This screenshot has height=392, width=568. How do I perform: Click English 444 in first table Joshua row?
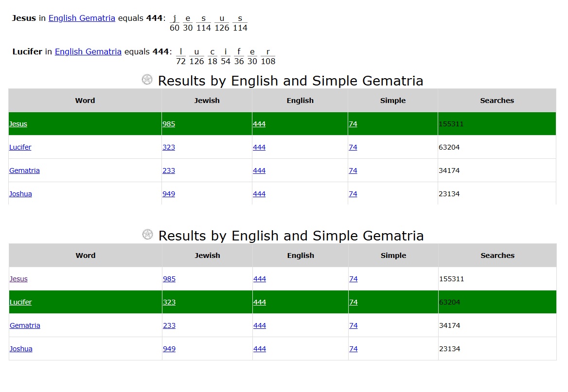pos(259,194)
